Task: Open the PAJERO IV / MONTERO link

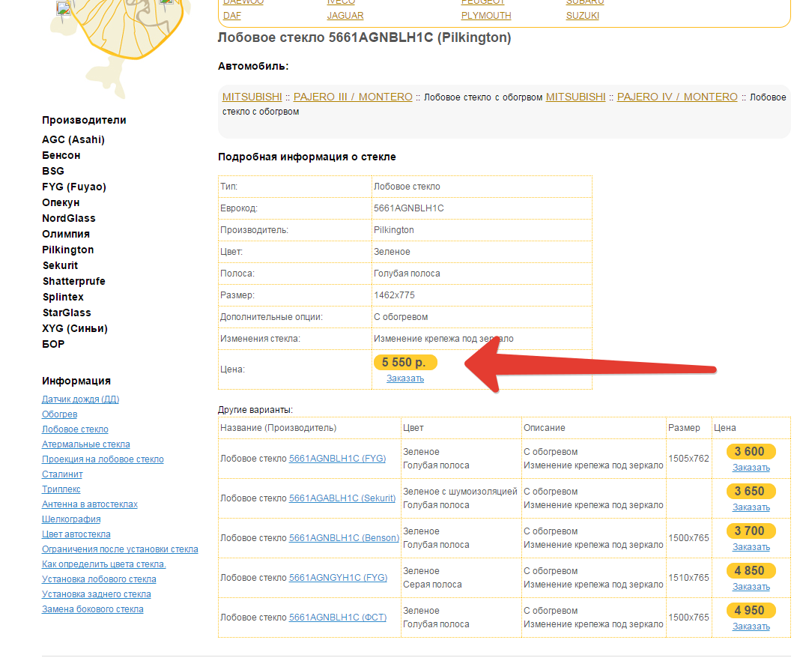Action: 677,97
